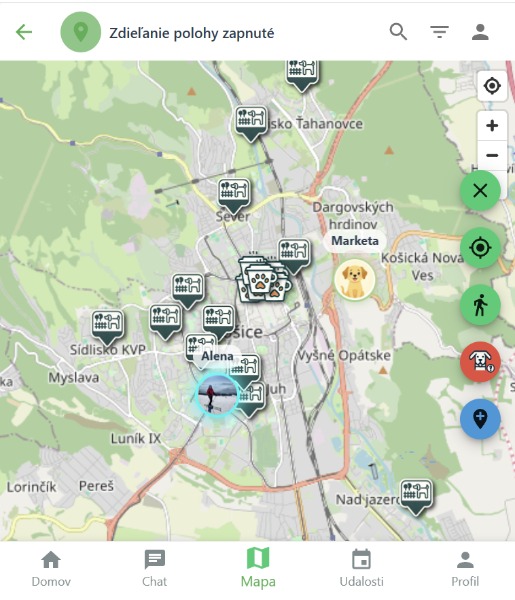Open the search magnifier icon
Screen dimensions: 515x600
398,32
